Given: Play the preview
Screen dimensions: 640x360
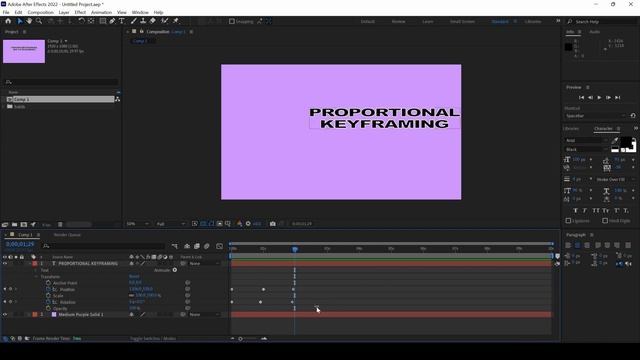Looking at the screenshot, I should [599, 98].
